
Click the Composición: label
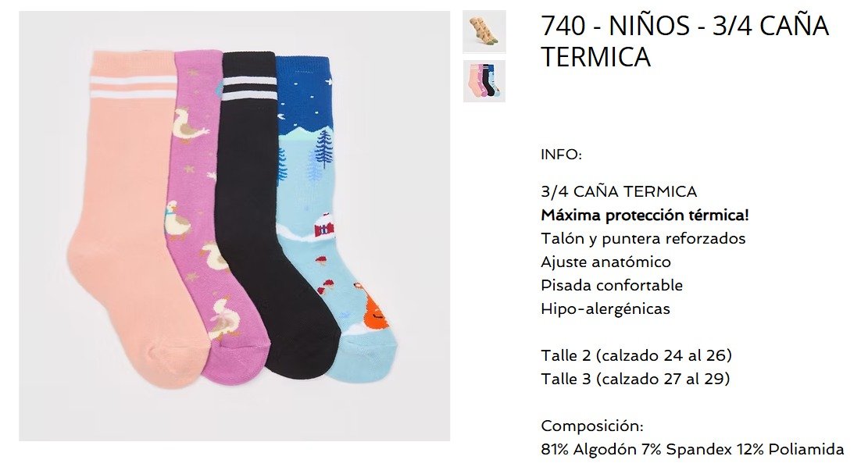[591, 426]
